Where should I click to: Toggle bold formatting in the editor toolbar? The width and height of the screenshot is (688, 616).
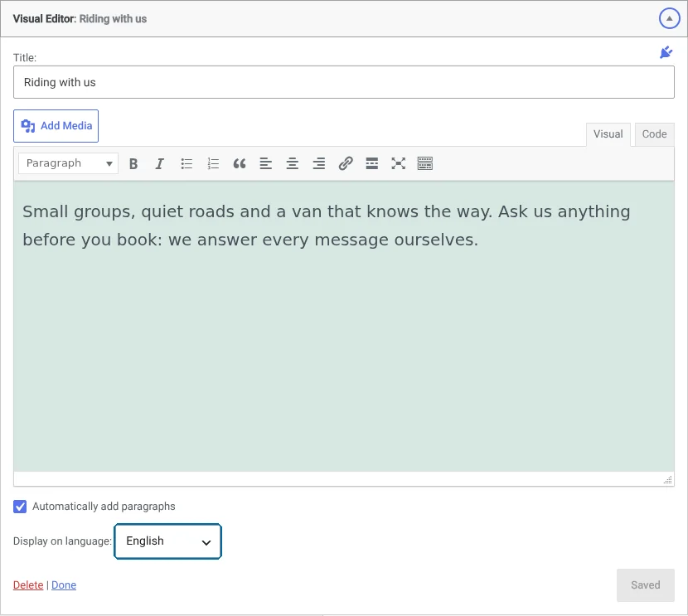[133, 163]
